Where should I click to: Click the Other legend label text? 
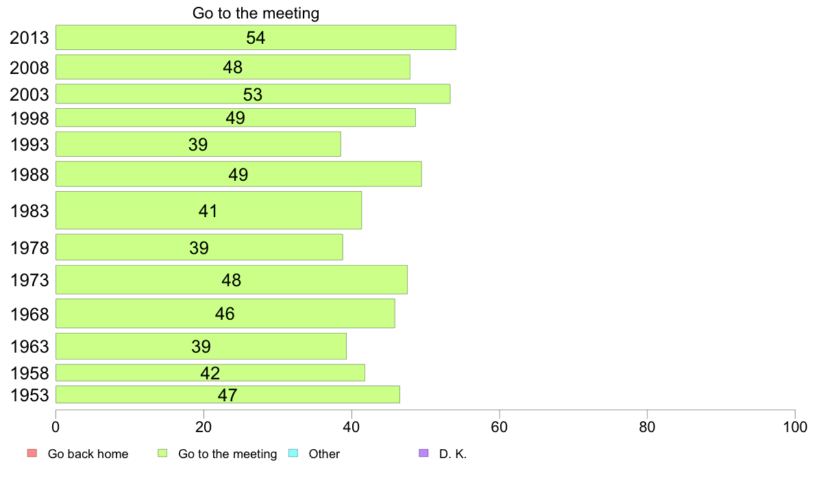pos(324,453)
